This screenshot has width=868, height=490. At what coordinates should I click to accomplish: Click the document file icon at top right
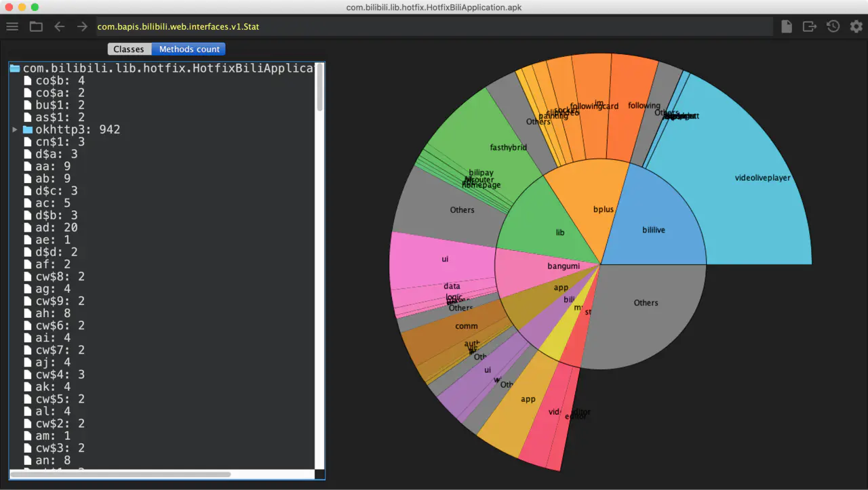coord(787,26)
